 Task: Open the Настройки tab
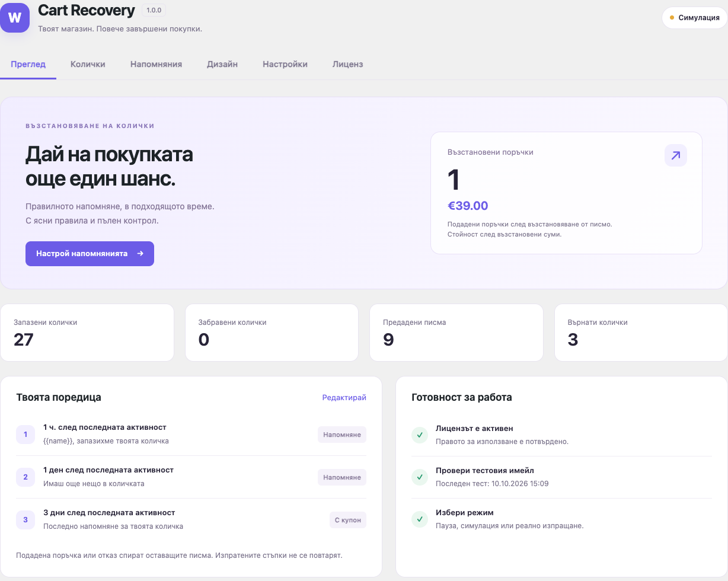pos(285,64)
